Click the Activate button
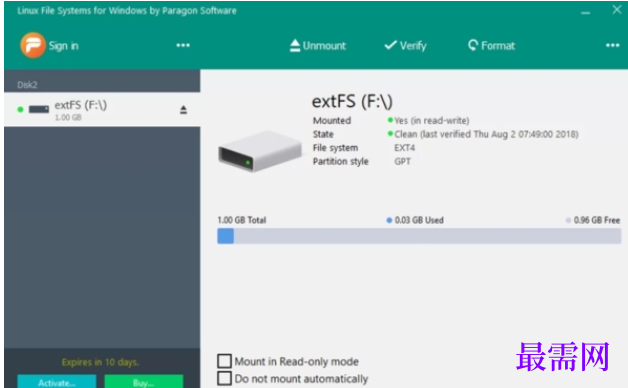Viewport: 628px width, 388px height. click(x=56, y=382)
